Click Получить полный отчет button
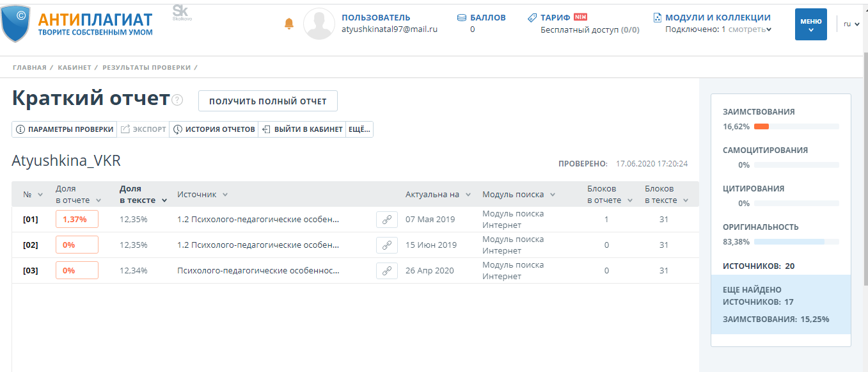 pos(267,101)
